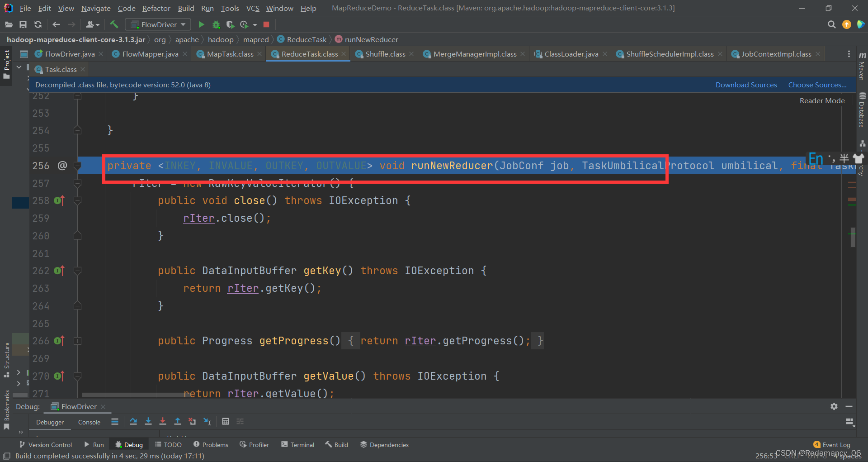Stop the process with the red square
Viewport: 868px width, 462px height.
tap(266, 24)
